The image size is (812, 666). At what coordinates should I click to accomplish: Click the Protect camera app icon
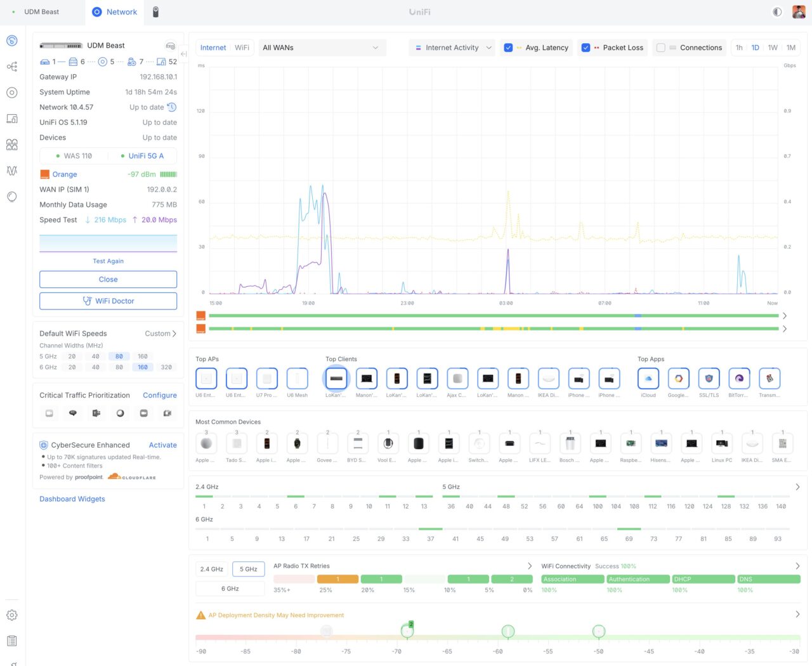tap(155, 12)
